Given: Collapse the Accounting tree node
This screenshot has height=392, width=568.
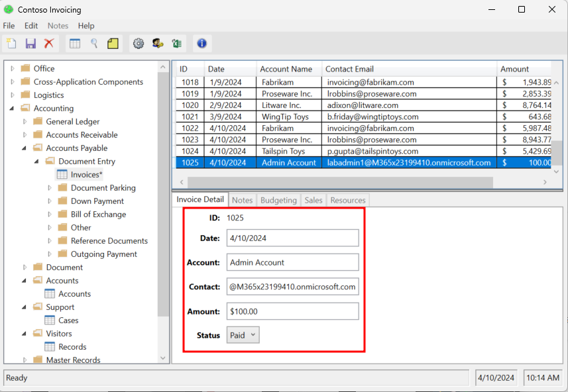Looking at the screenshot, I should (x=12, y=108).
